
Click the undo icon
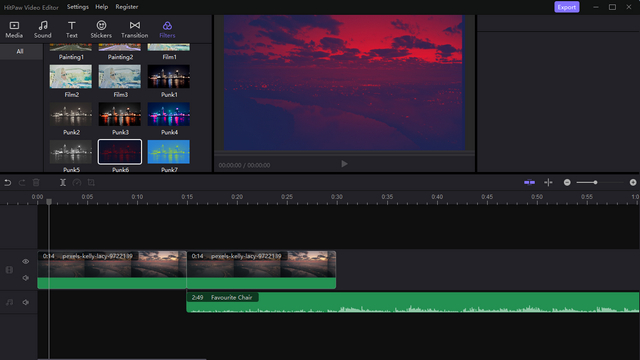point(8,182)
